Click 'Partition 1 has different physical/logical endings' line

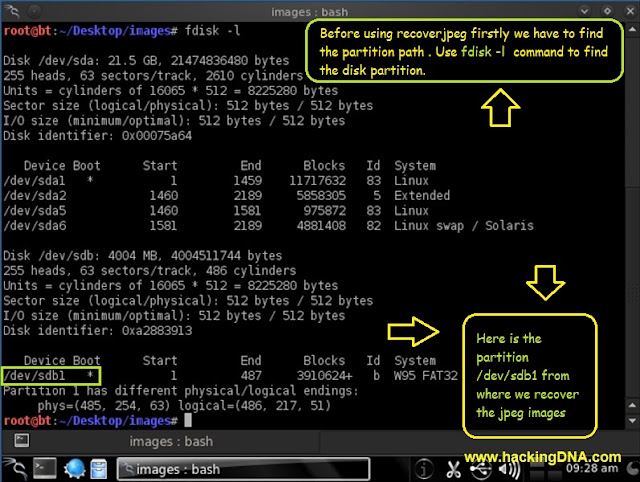[180, 391]
